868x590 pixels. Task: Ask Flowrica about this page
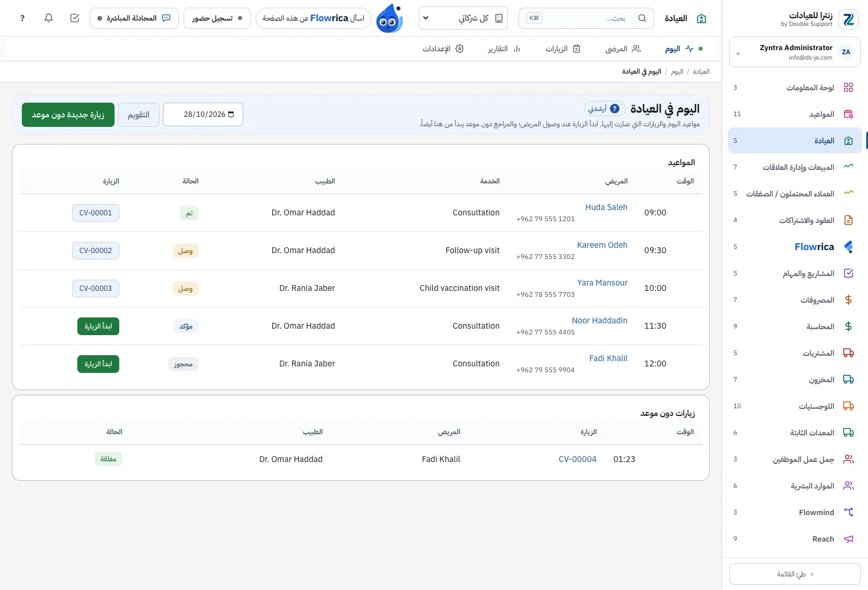click(x=314, y=18)
